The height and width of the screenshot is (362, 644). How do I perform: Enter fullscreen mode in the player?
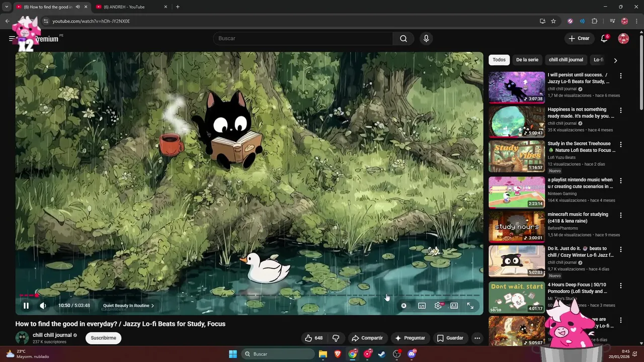(470, 306)
